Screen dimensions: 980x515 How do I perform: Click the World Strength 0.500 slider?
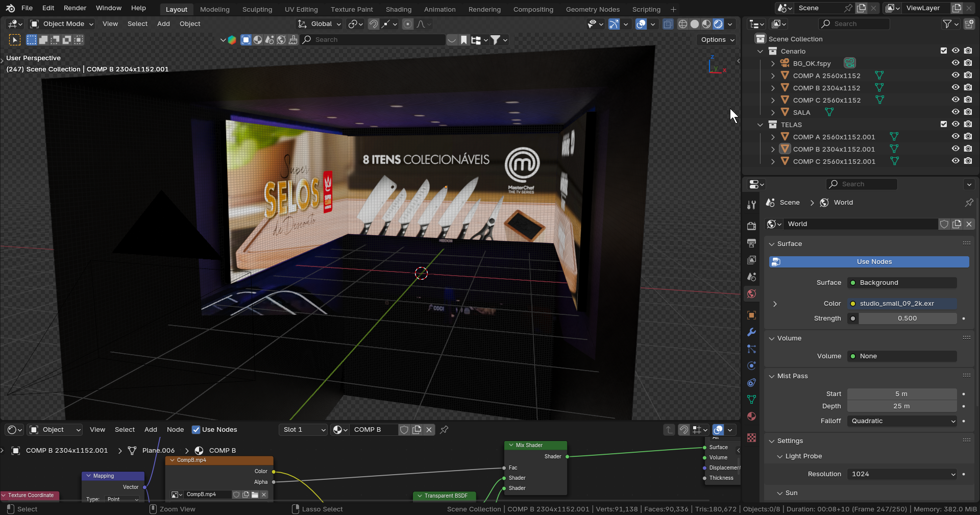pos(907,318)
